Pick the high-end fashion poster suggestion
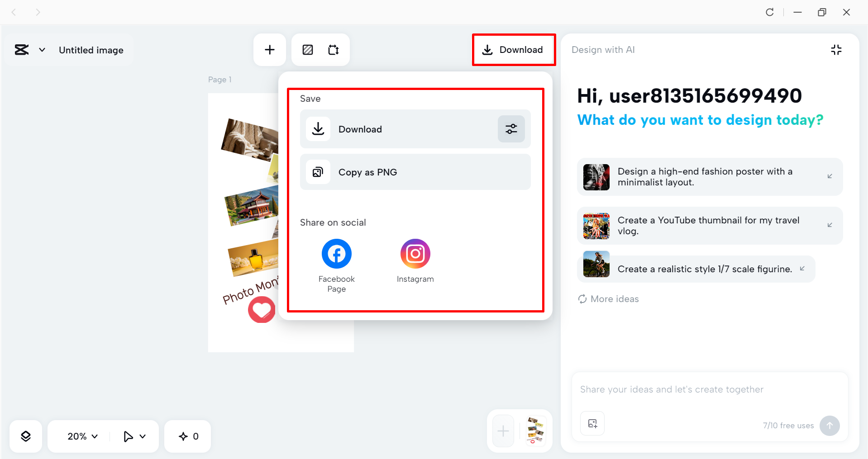 [x=710, y=177]
